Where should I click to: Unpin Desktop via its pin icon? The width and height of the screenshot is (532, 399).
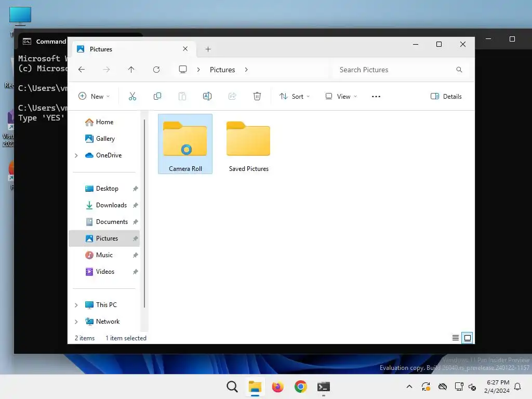coord(136,189)
